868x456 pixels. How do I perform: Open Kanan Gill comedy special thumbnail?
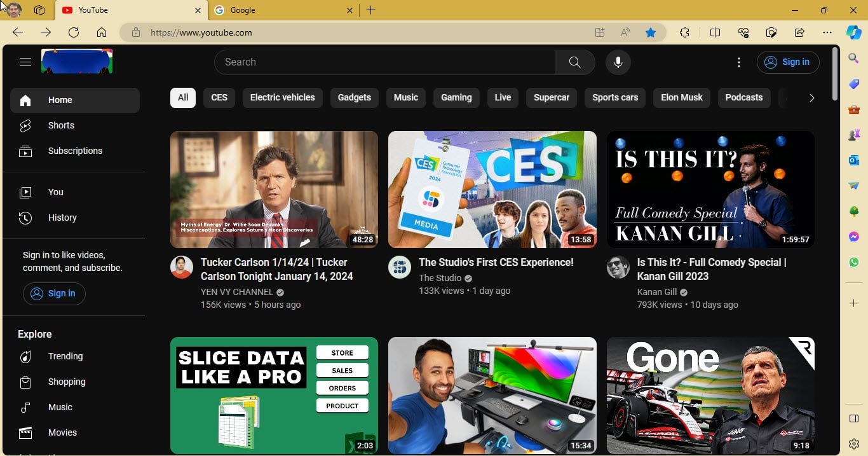pyautogui.click(x=710, y=190)
